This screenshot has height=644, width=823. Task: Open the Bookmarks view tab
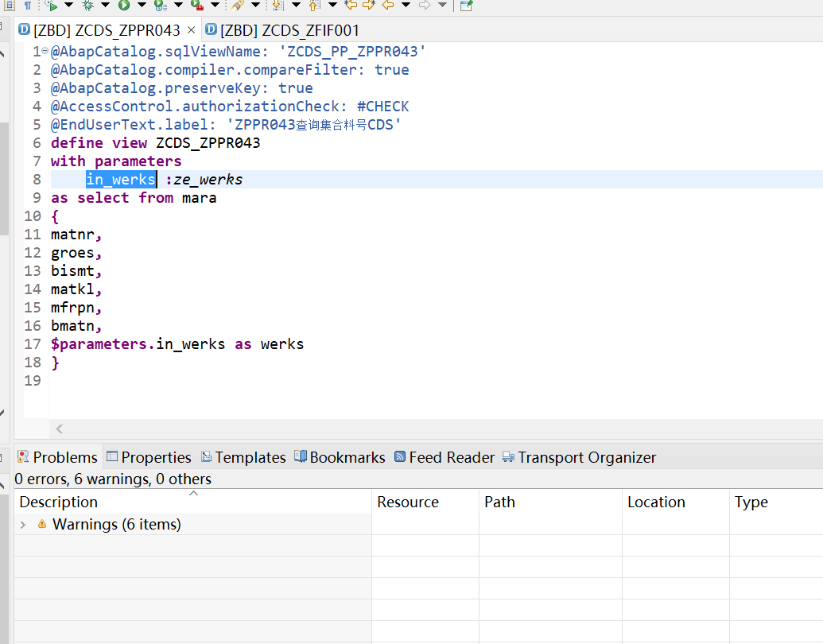point(340,457)
